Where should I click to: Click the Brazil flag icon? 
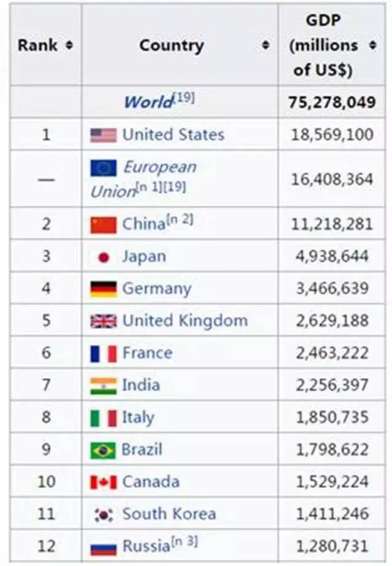pyautogui.click(x=104, y=450)
